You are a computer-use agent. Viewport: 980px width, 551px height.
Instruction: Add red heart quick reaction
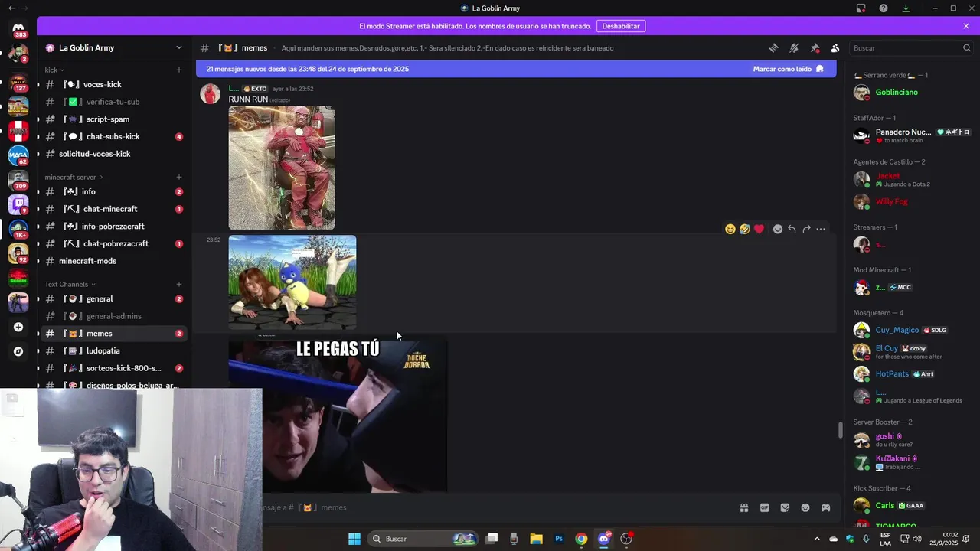click(x=759, y=229)
